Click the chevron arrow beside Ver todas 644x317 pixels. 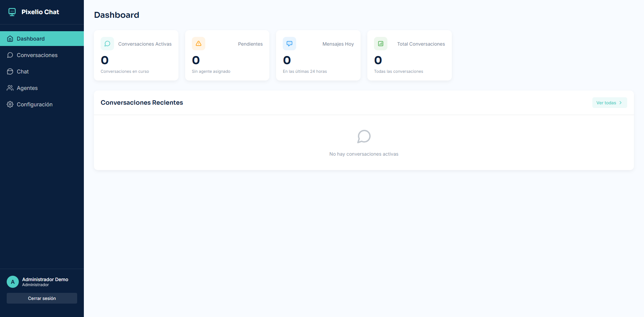pos(621,103)
